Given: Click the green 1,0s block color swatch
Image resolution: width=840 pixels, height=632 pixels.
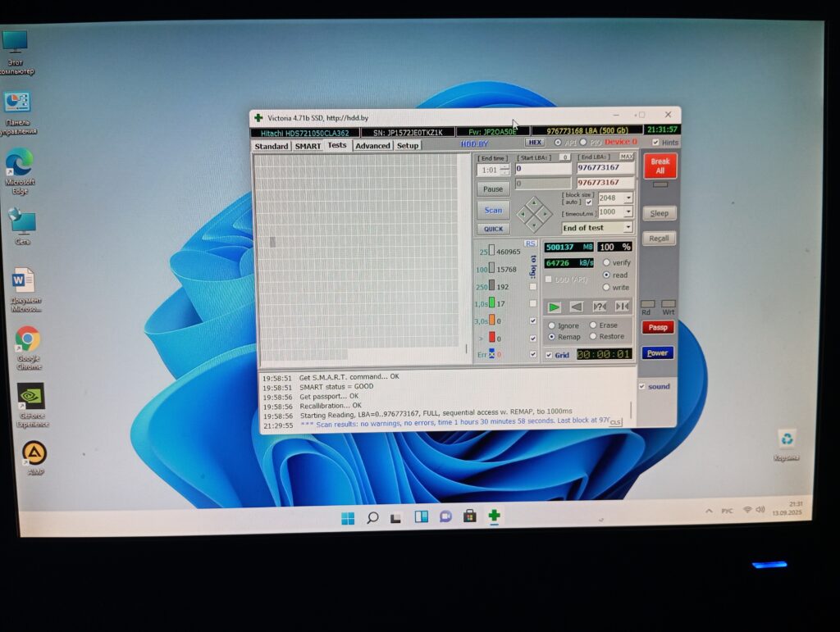Looking at the screenshot, I should coord(492,303).
